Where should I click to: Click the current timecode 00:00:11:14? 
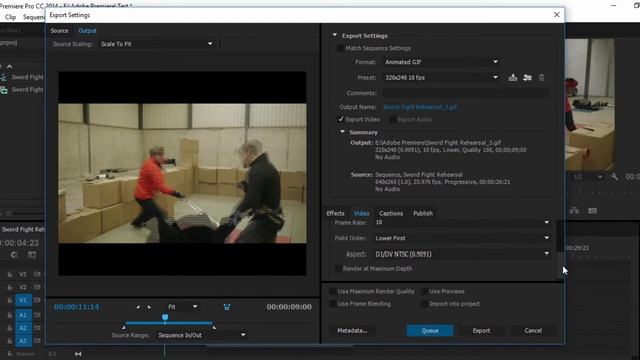click(77, 307)
